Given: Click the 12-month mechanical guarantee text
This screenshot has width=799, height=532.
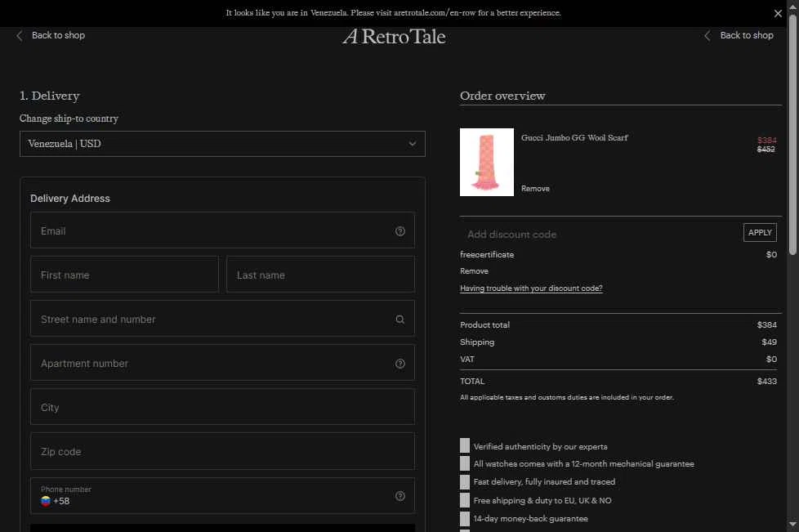Looking at the screenshot, I should coord(583,463).
